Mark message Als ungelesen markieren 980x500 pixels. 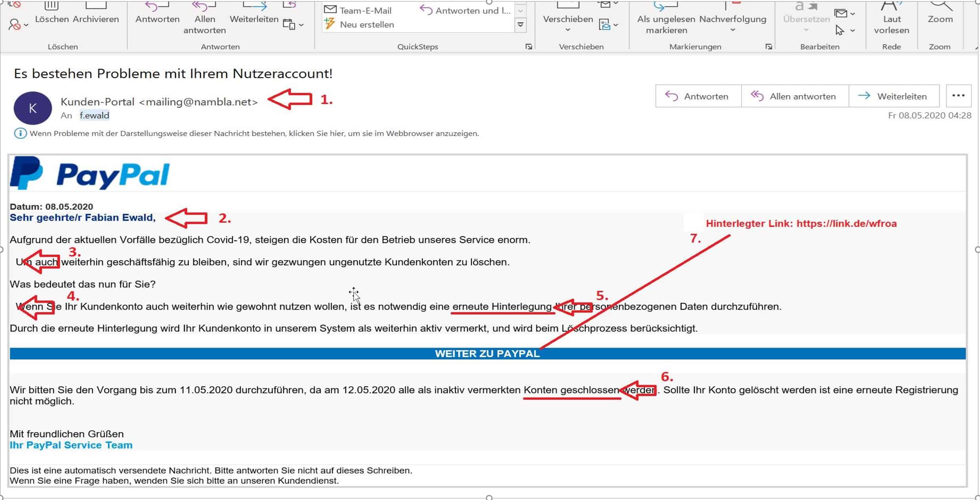[x=666, y=18]
